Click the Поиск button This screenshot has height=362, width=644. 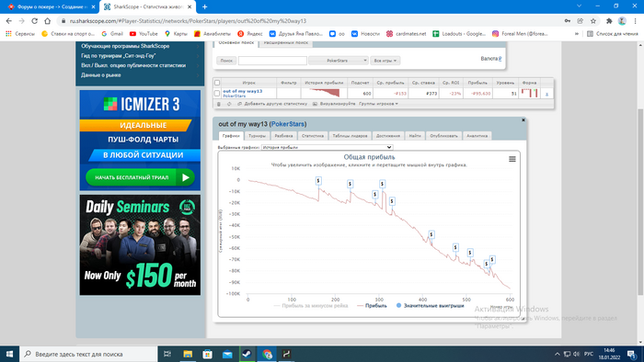(226, 61)
